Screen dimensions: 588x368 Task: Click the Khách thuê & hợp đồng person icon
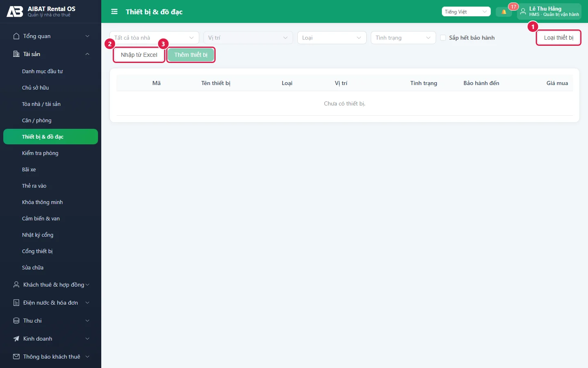[x=16, y=285]
